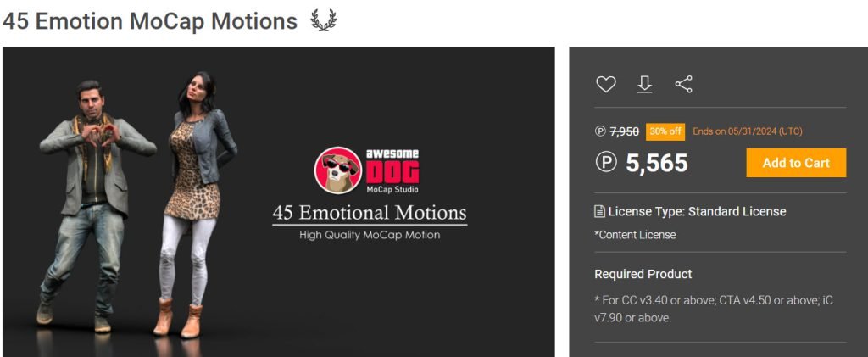Click the large points coin icon
The height and width of the screenshot is (357, 868).
[x=606, y=162]
